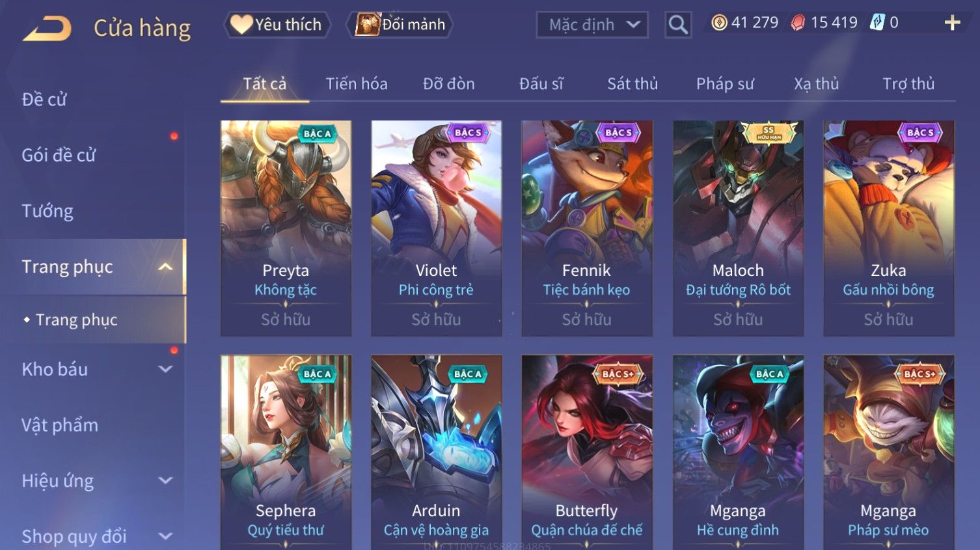Switch to the Pháp sư tab
The width and height of the screenshot is (980, 550).
725,84
